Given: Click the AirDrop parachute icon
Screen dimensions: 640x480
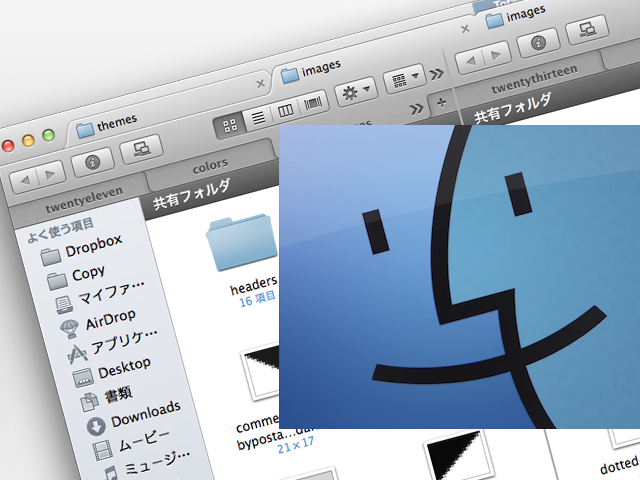Looking at the screenshot, I should click(x=69, y=329).
